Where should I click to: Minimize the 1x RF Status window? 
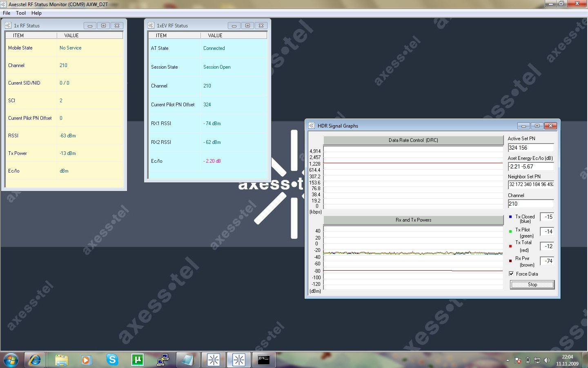(90, 25)
